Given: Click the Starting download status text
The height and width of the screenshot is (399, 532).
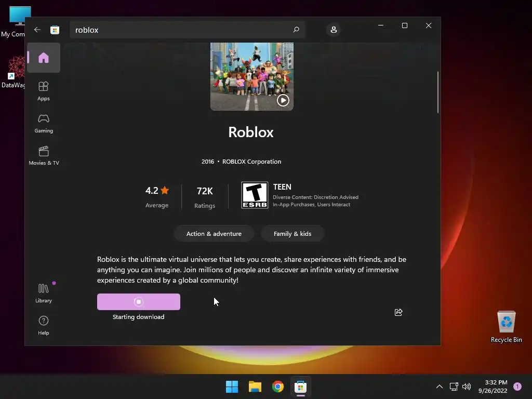Looking at the screenshot, I should (x=138, y=317).
